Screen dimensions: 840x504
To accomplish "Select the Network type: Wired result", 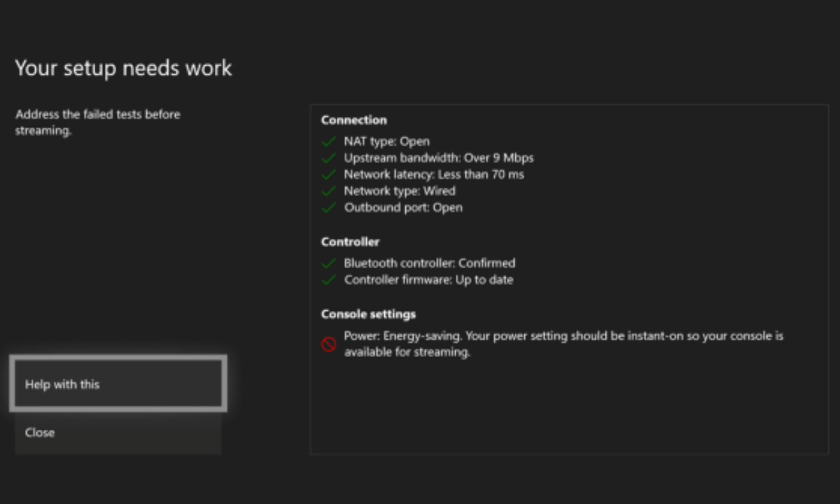I will 399,191.
